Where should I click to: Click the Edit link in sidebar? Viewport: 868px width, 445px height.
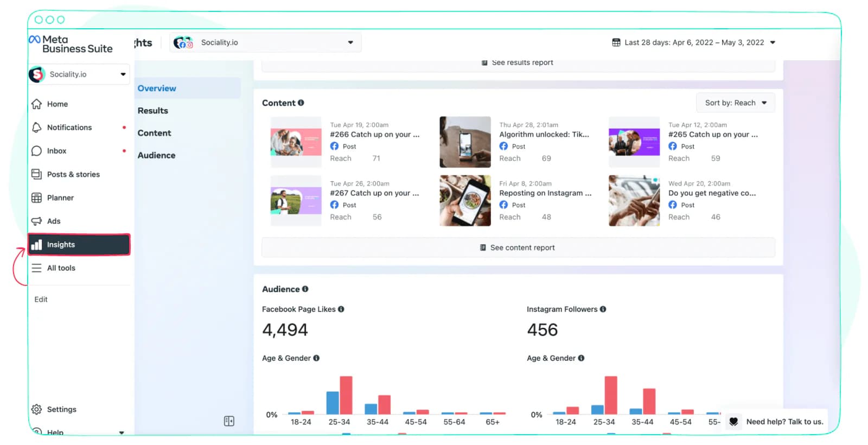click(x=41, y=300)
